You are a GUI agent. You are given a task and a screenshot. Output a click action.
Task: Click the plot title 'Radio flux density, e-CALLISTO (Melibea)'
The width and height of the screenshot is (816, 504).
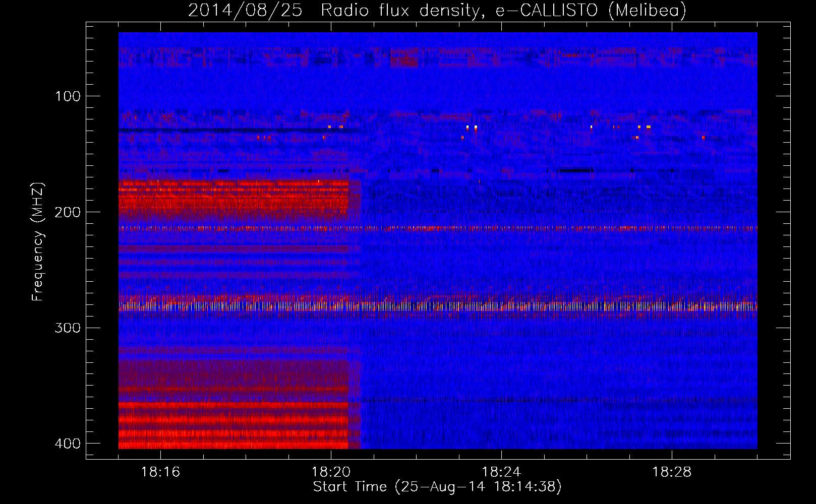pos(503,11)
